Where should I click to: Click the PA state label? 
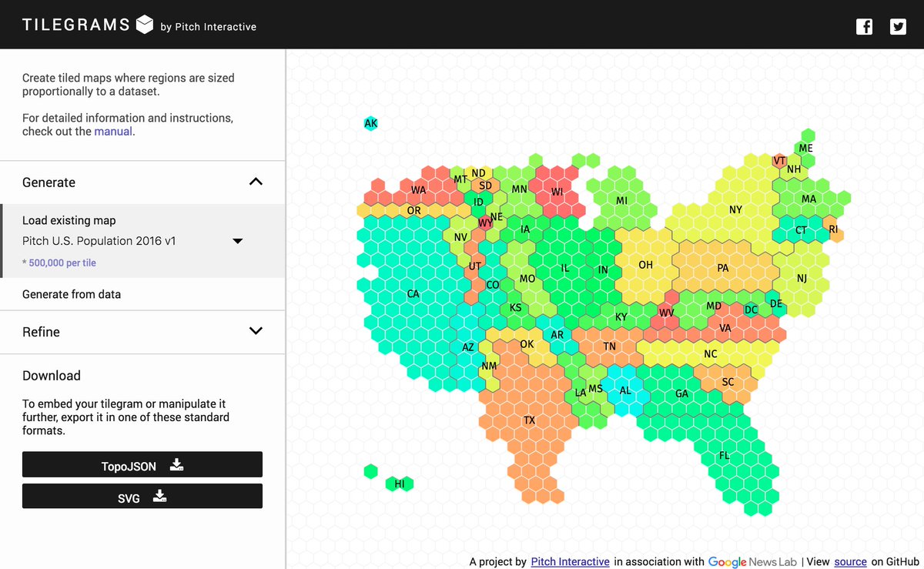tap(722, 269)
